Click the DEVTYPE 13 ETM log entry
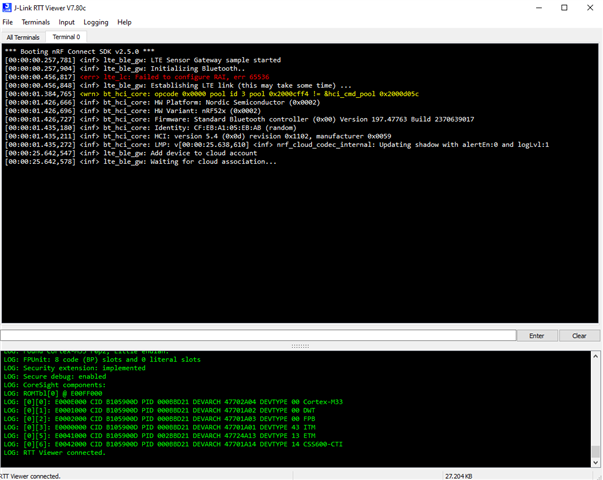This screenshot has height=480, width=603. click(159, 436)
